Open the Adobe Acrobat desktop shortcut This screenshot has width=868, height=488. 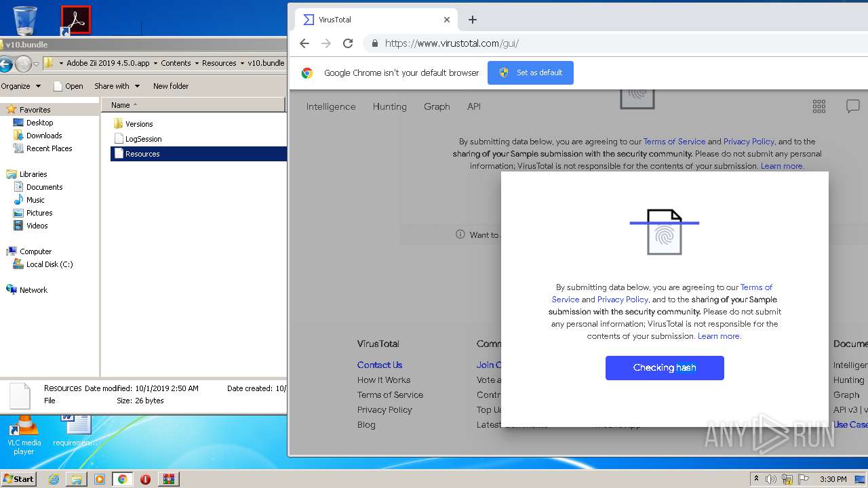[x=75, y=20]
